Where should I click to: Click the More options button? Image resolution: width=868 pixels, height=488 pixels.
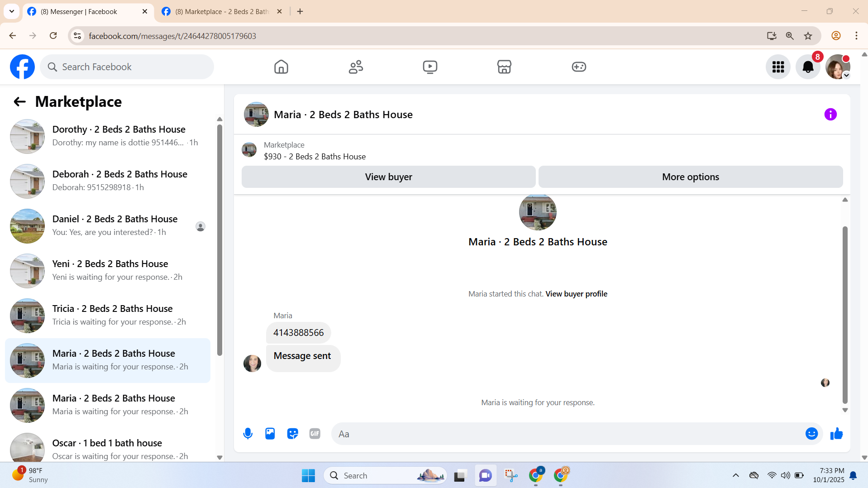[x=691, y=177]
